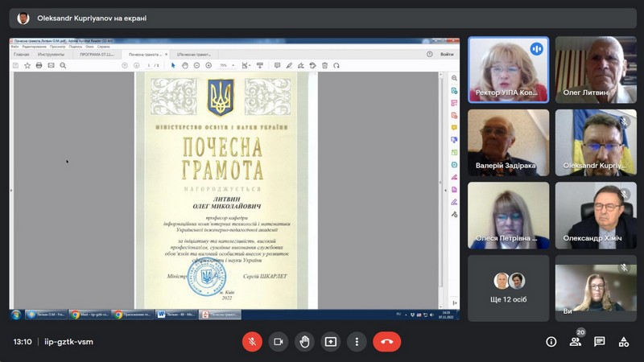Select the highlight pen tool
Screen dimensions: 644x362
[289, 65]
